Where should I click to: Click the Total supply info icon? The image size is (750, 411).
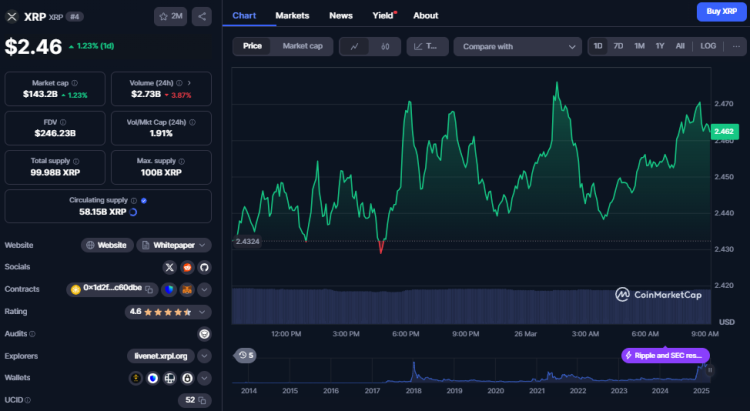point(76,161)
